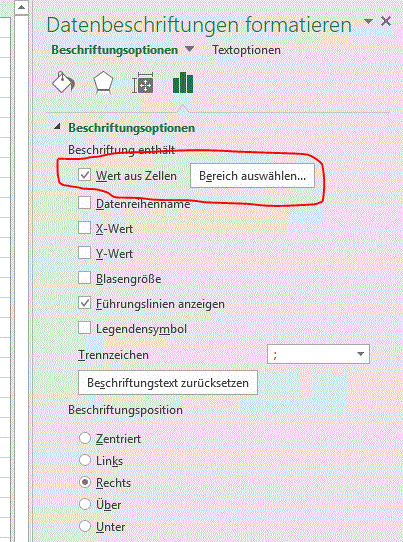Click scroll up arrow on worksheet scrollbar
Image resolution: width=403 pixels, height=542 pixels.
tap(21, 8)
